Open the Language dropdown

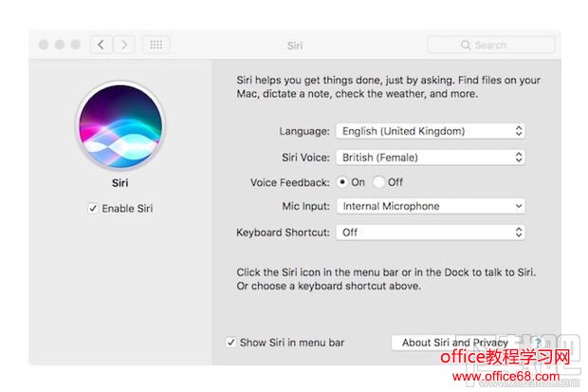point(431,131)
